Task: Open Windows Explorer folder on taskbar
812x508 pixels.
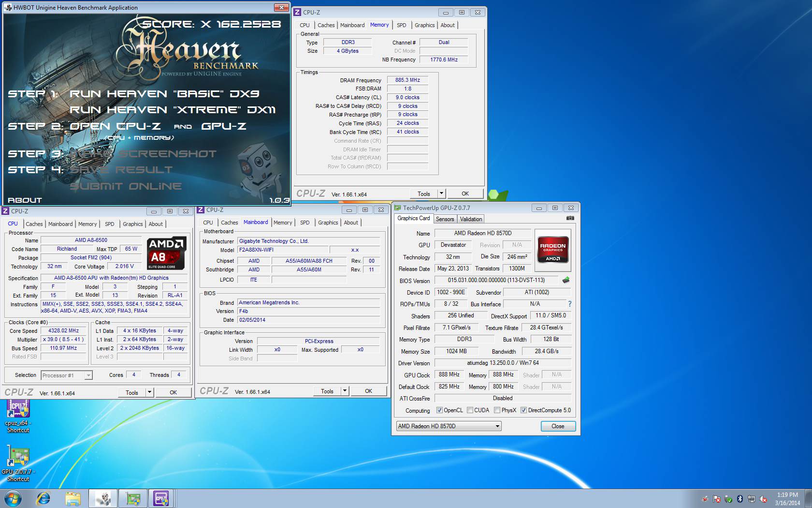Action: pos(73,498)
